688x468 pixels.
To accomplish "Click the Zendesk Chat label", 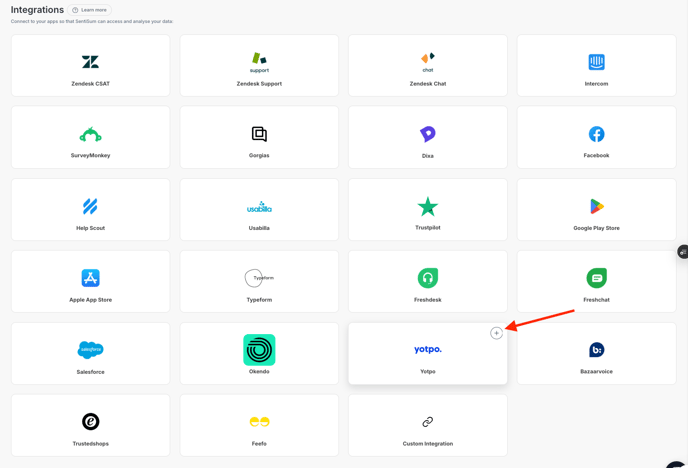I will pyautogui.click(x=428, y=84).
